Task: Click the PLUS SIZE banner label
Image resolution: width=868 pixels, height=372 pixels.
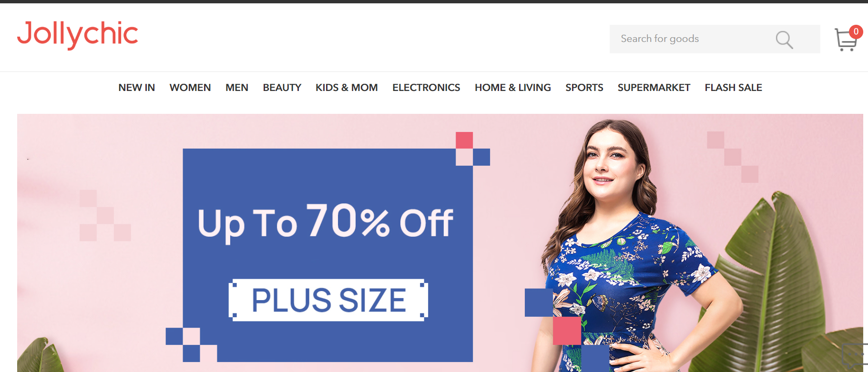Action: click(328, 300)
